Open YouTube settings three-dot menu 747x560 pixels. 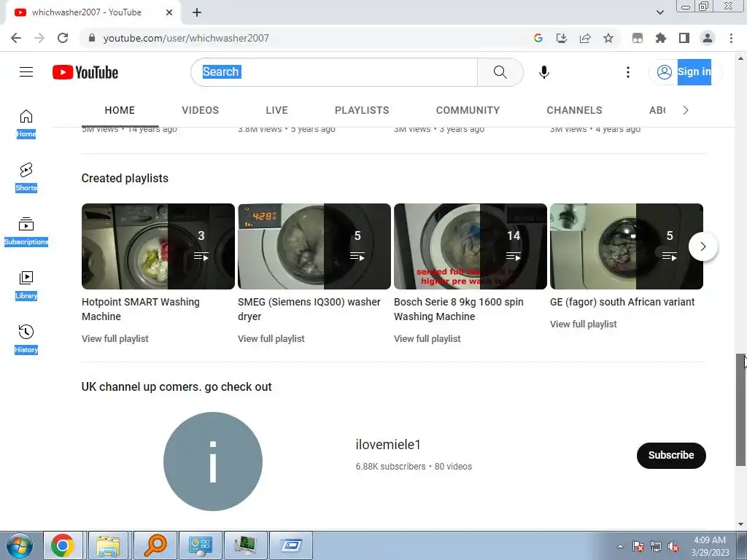pos(628,72)
